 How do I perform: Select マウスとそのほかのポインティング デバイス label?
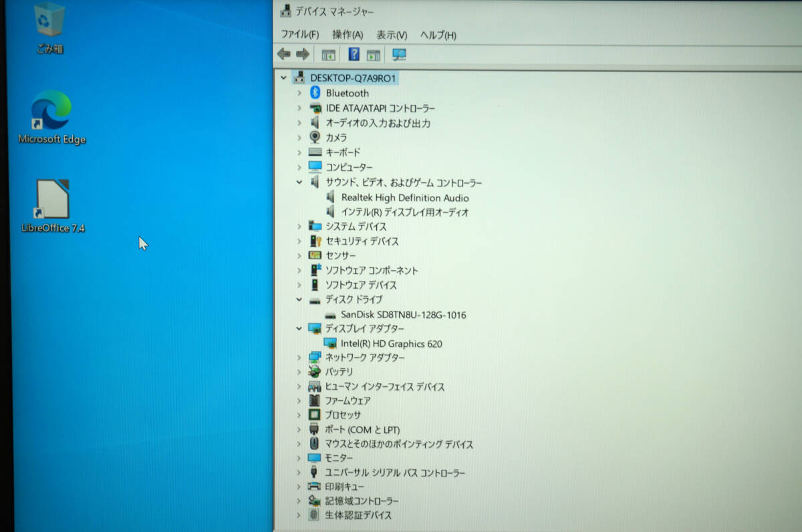point(399,444)
